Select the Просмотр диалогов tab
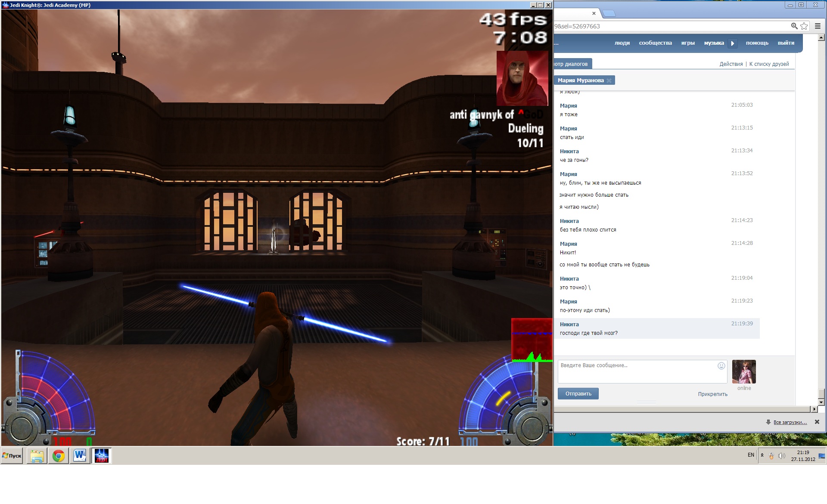The height and width of the screenshot is (504, 827). pos(573,64)
